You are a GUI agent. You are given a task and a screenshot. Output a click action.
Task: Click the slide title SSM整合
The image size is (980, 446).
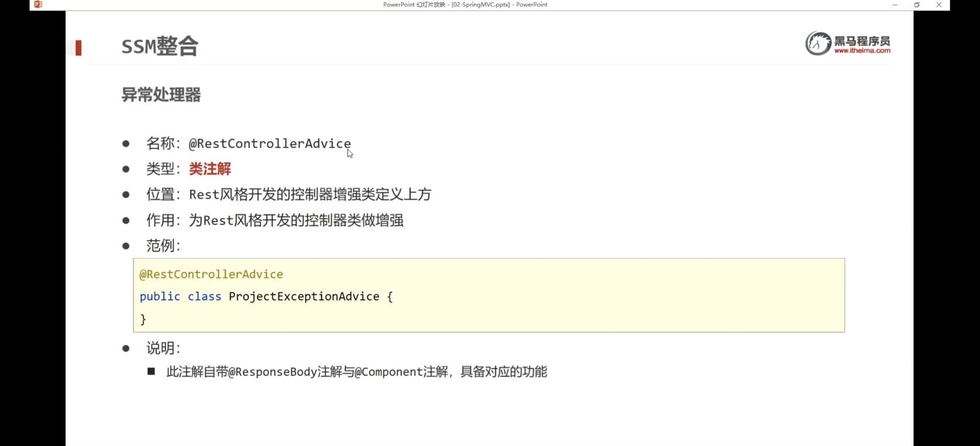160,46
